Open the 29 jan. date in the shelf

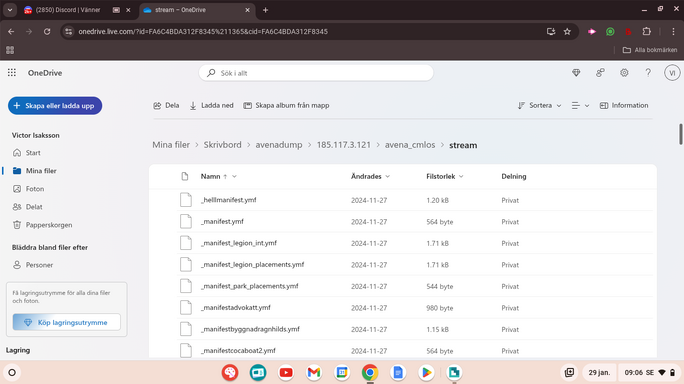tap(599, 373)
